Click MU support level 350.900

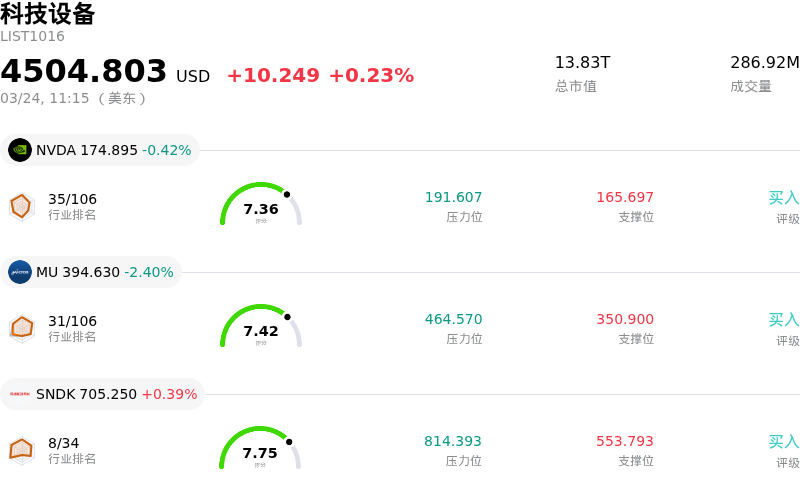[x=625, y=320]
